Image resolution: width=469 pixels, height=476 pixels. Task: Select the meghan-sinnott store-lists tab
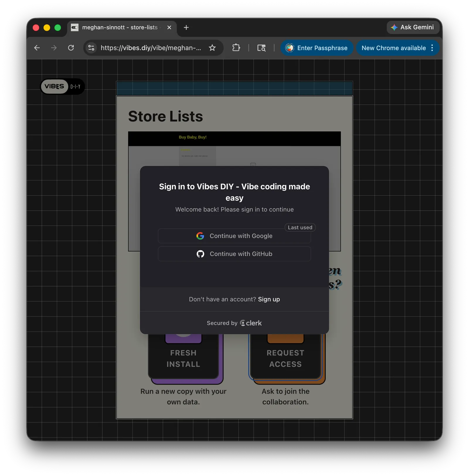pyautogui.click(x=122, y=27)
